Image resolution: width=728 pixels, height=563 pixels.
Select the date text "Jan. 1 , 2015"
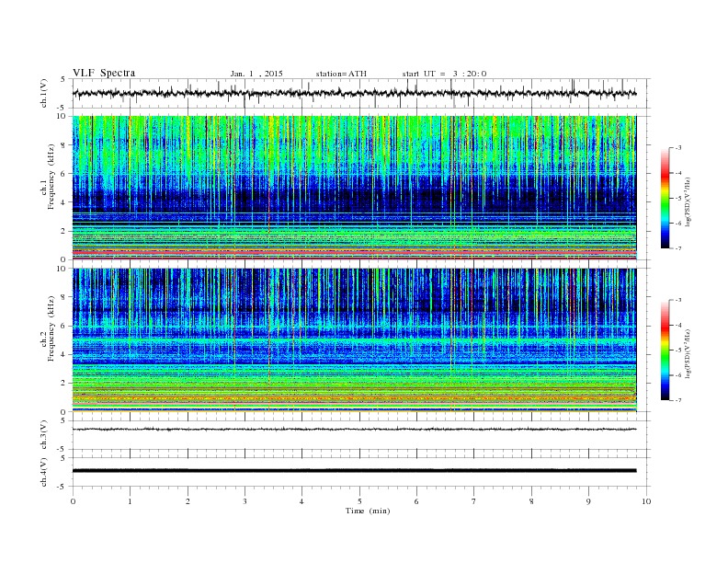coord(256,74)
